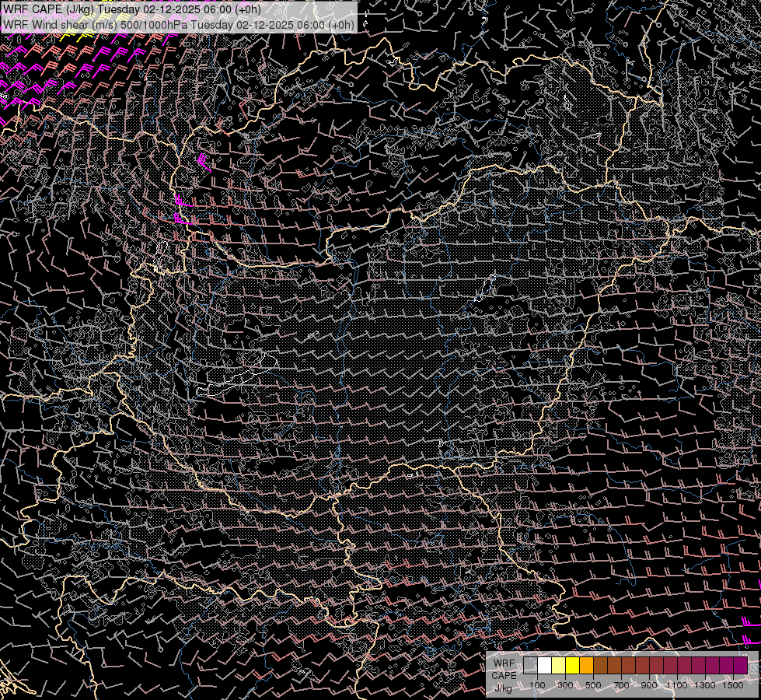
Task: Select the bright yellow CAPE legend swatch
Action: [x=573, y=666]
